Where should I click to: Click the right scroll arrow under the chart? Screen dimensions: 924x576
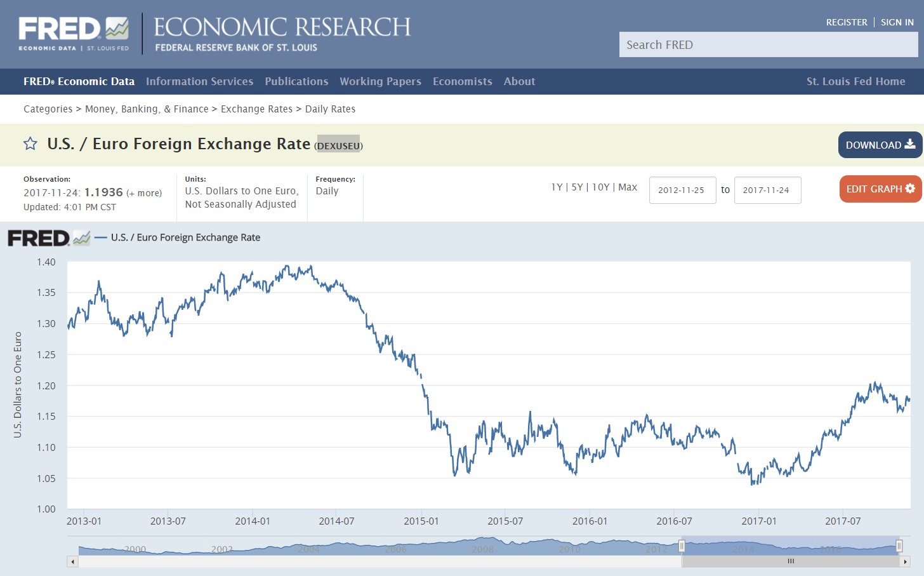[x=905, y=561]
